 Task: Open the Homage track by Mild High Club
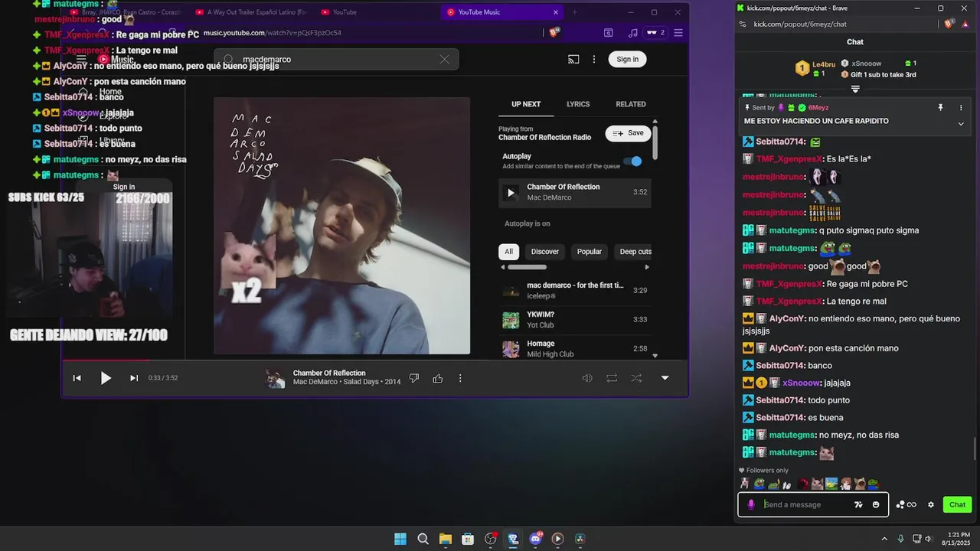pos(575,349)
